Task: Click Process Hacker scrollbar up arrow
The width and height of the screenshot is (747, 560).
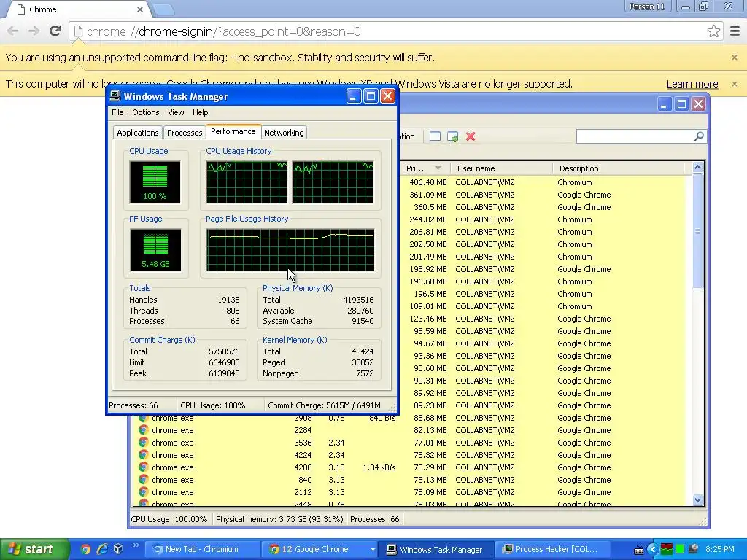Action: [697, 168]
